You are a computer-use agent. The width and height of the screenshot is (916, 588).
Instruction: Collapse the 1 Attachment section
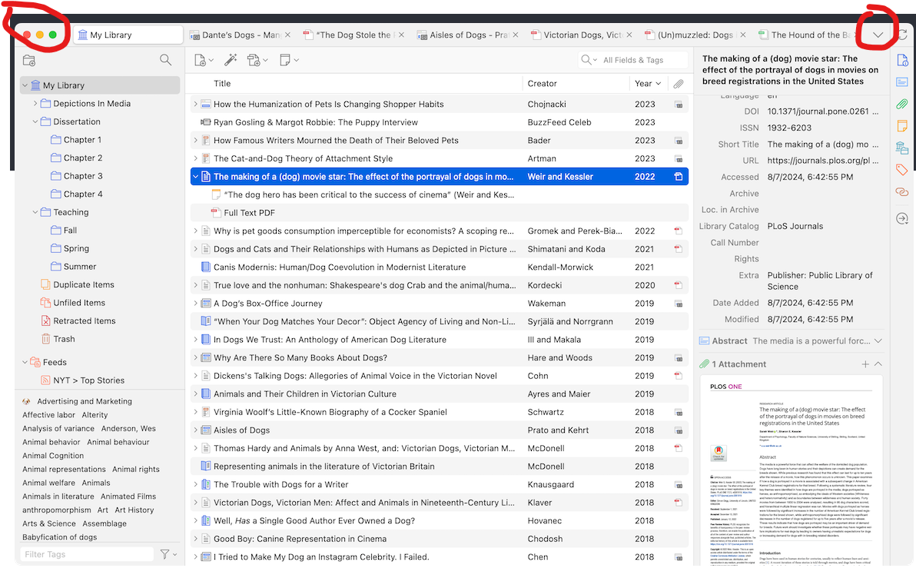pyautogui.click(x=878, y=364)
